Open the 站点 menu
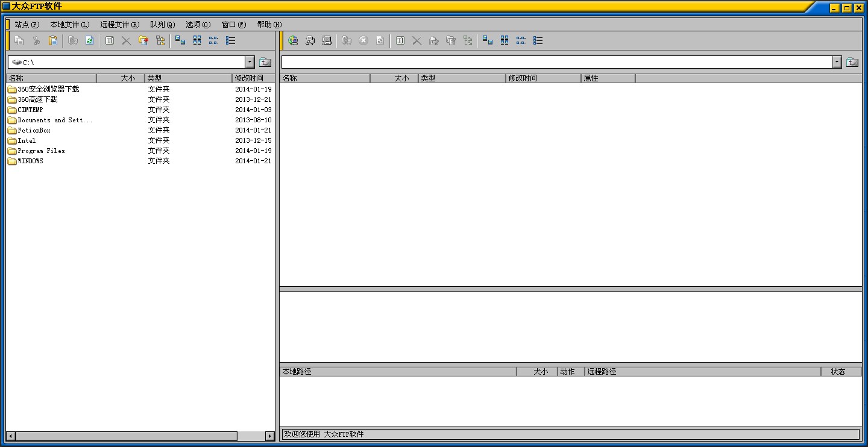The width and height of the screenshot is (868, 447). pos(27,25)
